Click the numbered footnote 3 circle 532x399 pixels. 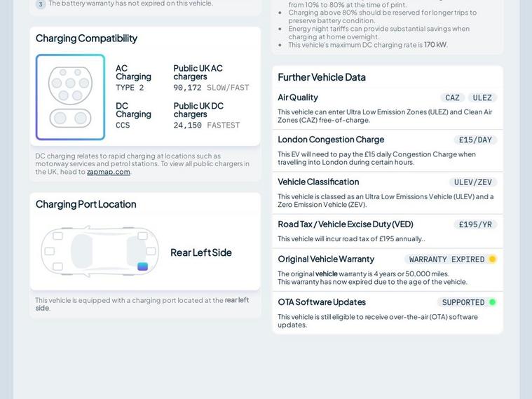(x=41, y=4)
